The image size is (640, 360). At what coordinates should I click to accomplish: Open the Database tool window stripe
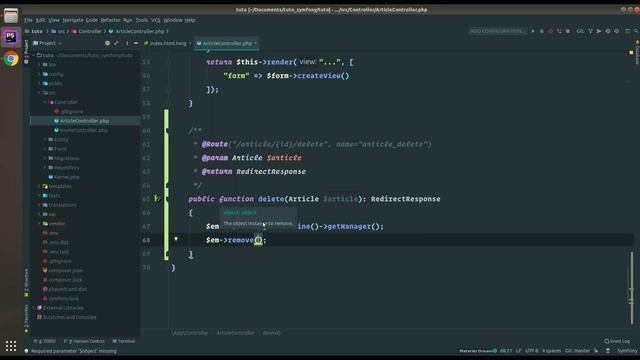coord(637,52)
